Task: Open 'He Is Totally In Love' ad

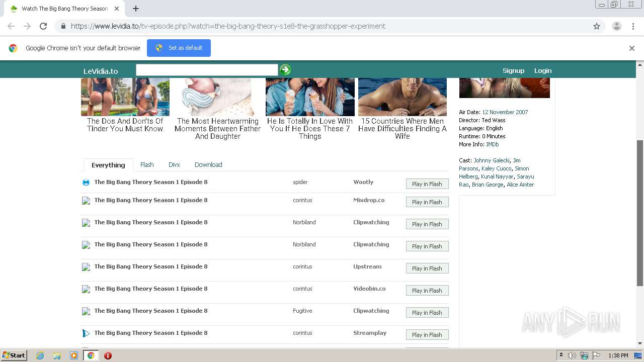Action: [x=310, y=109]
